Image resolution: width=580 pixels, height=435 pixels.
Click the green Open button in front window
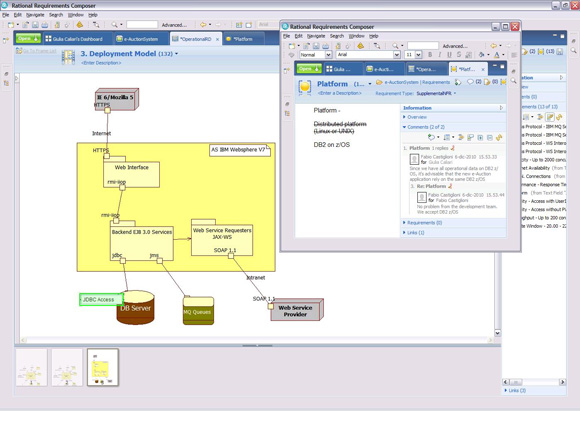308,69
